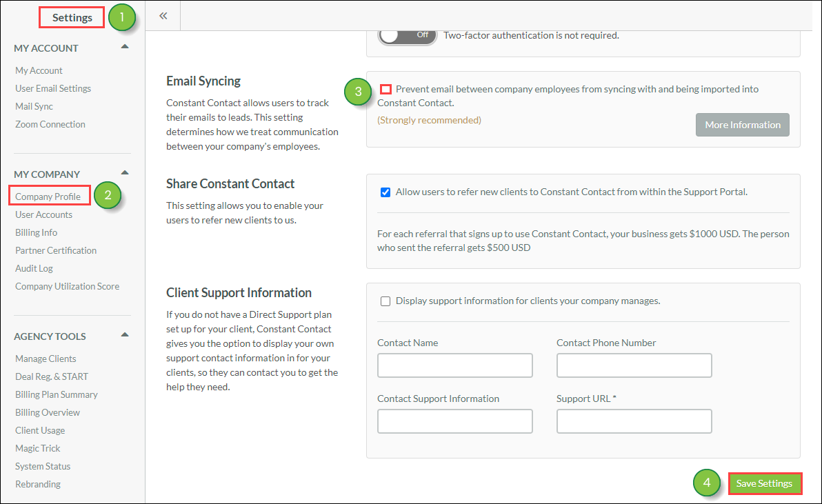Focus the Contact Phone Number field
Viewport: 822px width, 504px height.
tap(634, 365)
